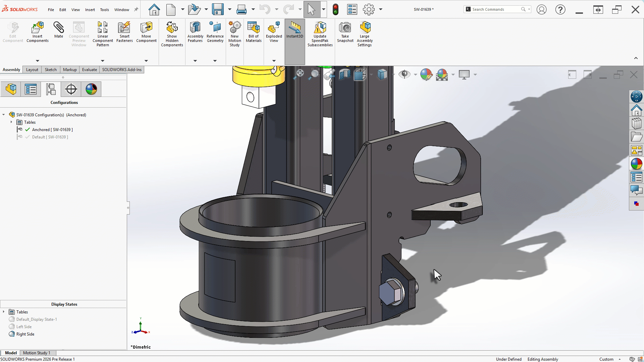Activate the Default [SW-01639] configuration
Viewport: 644px width, 362px height.
(50, 137)
